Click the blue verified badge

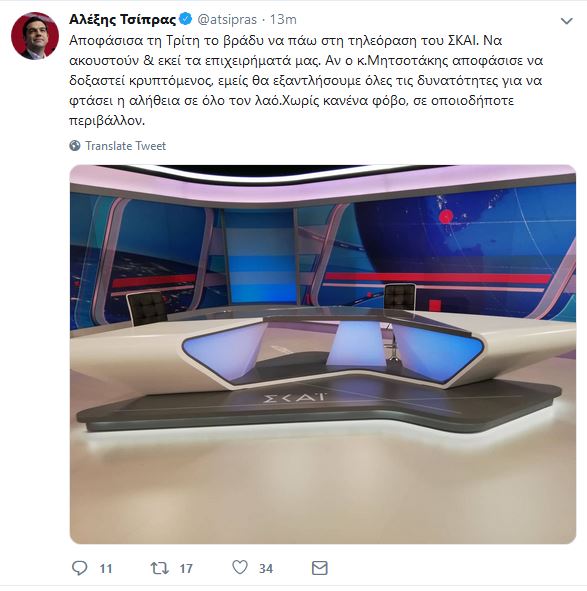(x=185, y=19)
